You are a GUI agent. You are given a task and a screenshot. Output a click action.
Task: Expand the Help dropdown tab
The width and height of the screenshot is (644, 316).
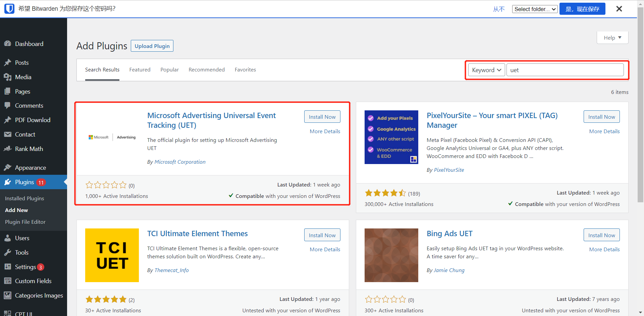coord(612,38)
